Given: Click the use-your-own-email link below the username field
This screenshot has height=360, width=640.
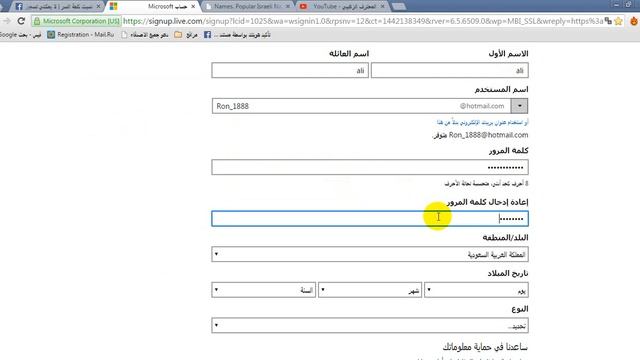Looking at the screenshot, I should (482, 122).
